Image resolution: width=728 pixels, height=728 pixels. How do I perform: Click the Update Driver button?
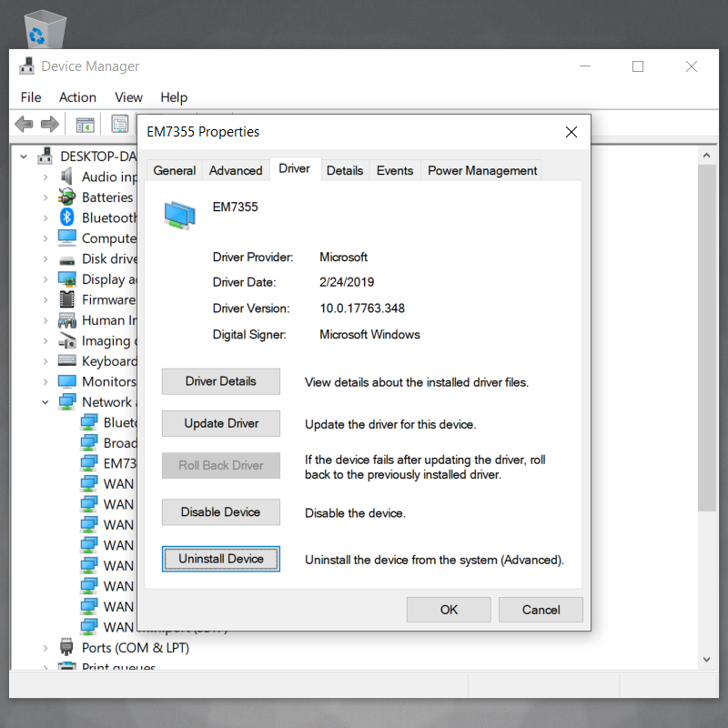click(x=220, y=423)
